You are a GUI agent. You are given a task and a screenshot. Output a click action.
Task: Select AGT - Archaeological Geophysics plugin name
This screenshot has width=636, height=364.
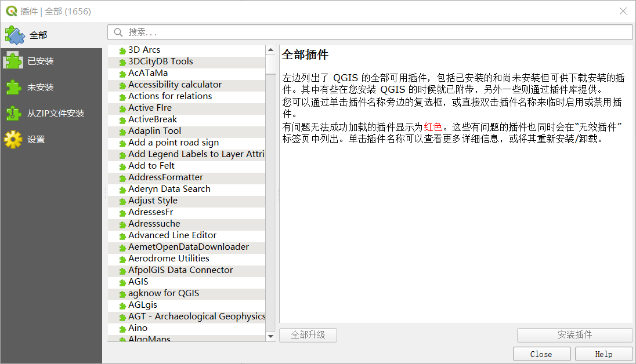click(197, 316)
